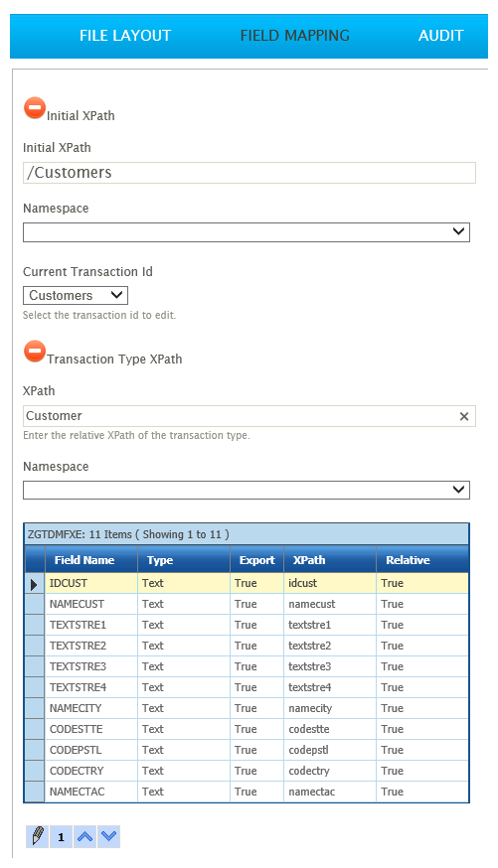
Task: Switch to the FILE LAYOUT tab
Action: pos(125,36)
